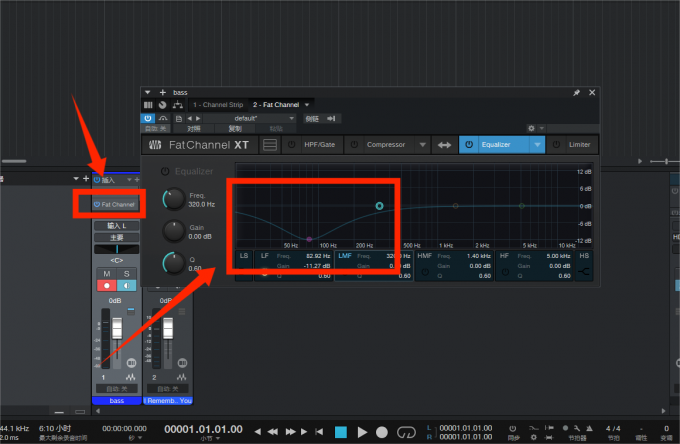Click the Play button in transport
Screen dimensions: 680x444
(x=361, y=432)
